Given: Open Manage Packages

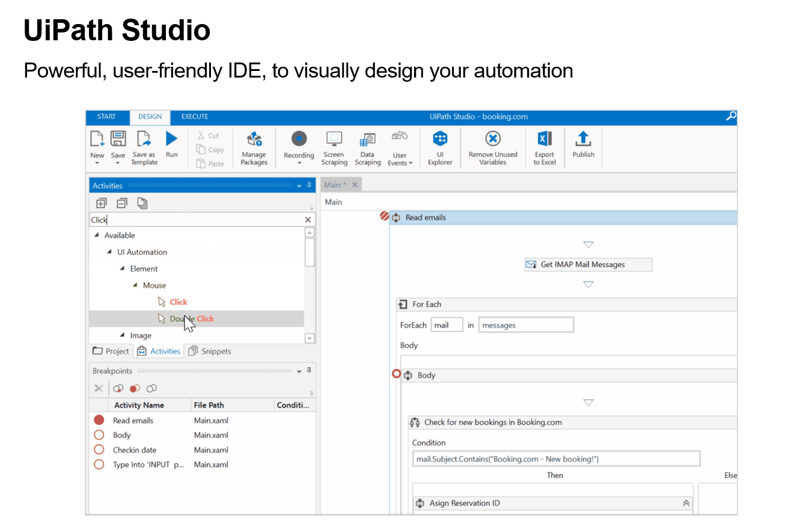Looking at the screenshot, I should 254,145.
